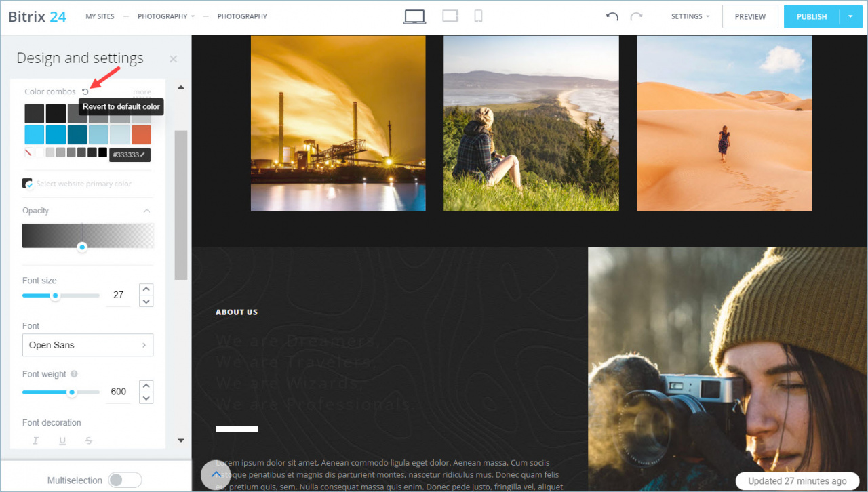Select the dark teal color swatch
The height and width of the screenshot is (492, 868).
pos(77,135)
